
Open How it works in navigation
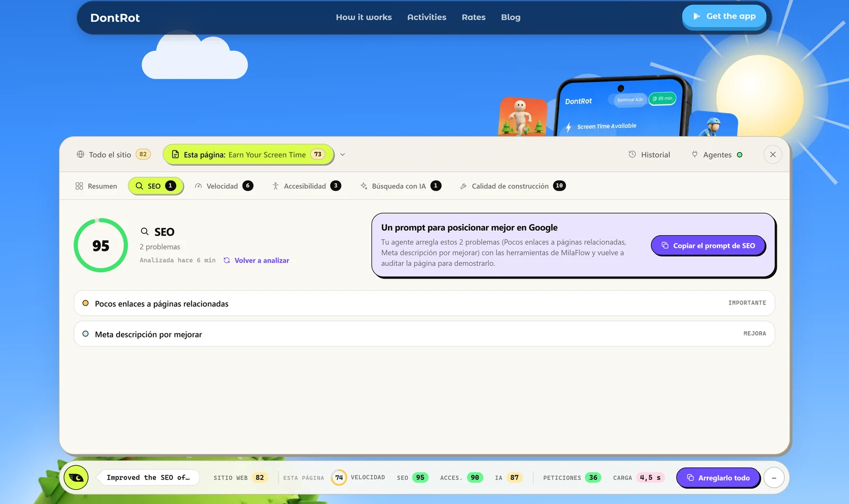click(x=364, y=17)
